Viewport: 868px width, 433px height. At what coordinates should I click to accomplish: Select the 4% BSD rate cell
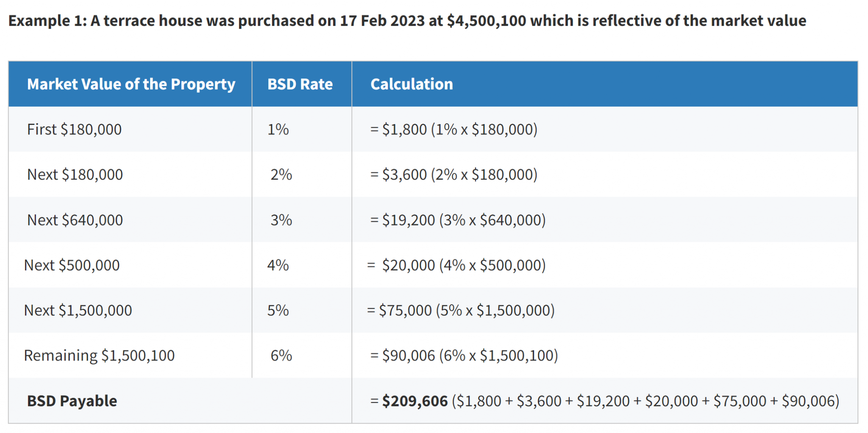click(x=278, y=265)
